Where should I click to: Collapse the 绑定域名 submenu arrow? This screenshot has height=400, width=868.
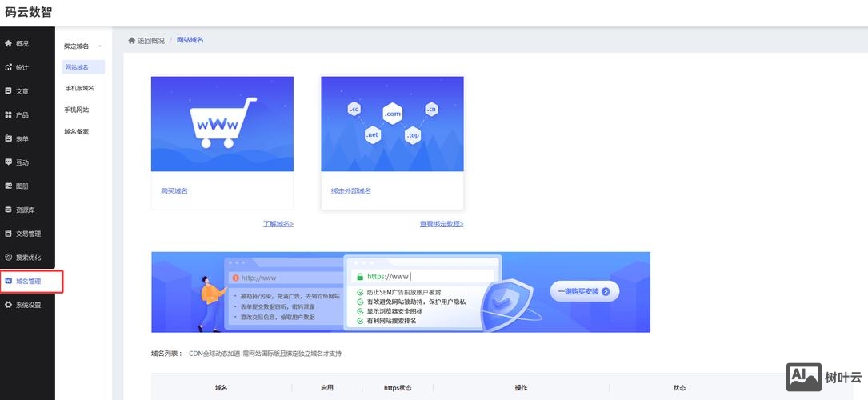tap(99, 46)
